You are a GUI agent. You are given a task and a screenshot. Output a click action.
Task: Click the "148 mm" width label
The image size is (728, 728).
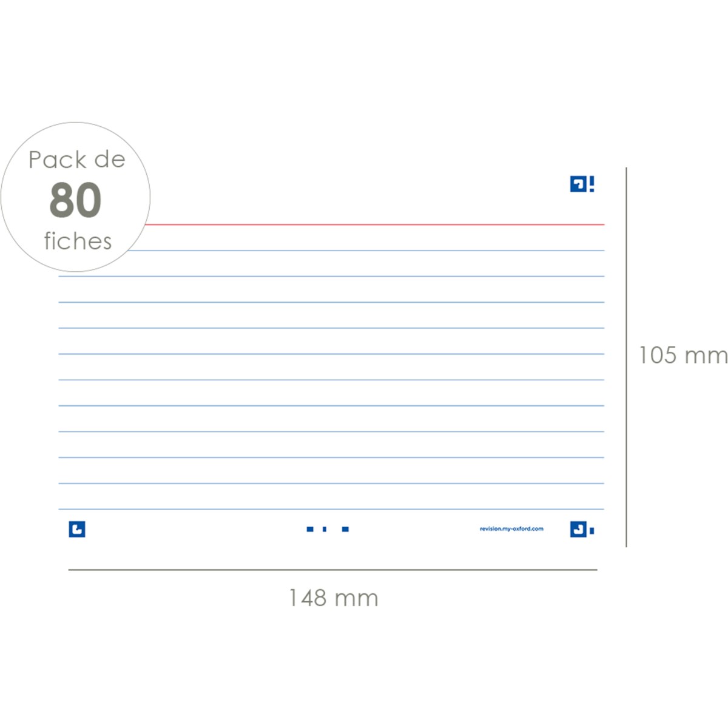click(333, 598)
